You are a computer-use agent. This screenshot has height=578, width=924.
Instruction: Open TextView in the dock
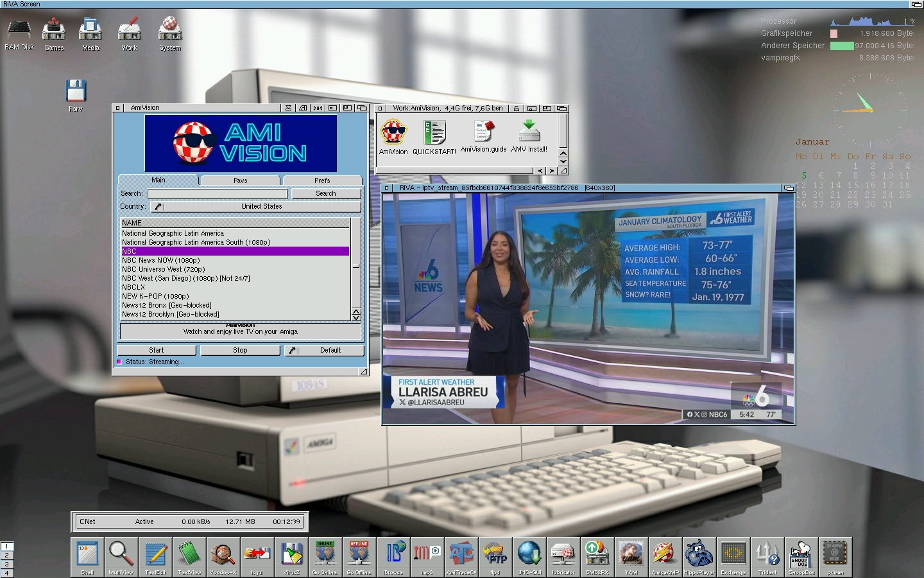point(189,556)
